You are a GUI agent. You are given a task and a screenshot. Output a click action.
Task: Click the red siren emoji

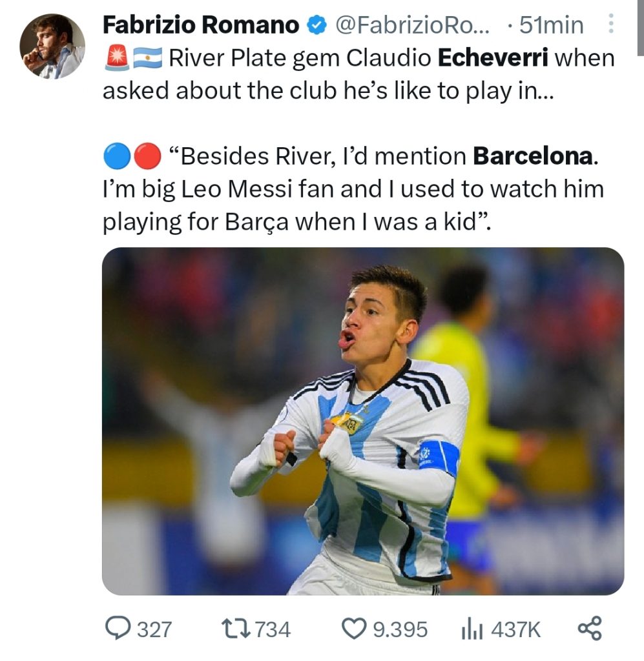116,58
